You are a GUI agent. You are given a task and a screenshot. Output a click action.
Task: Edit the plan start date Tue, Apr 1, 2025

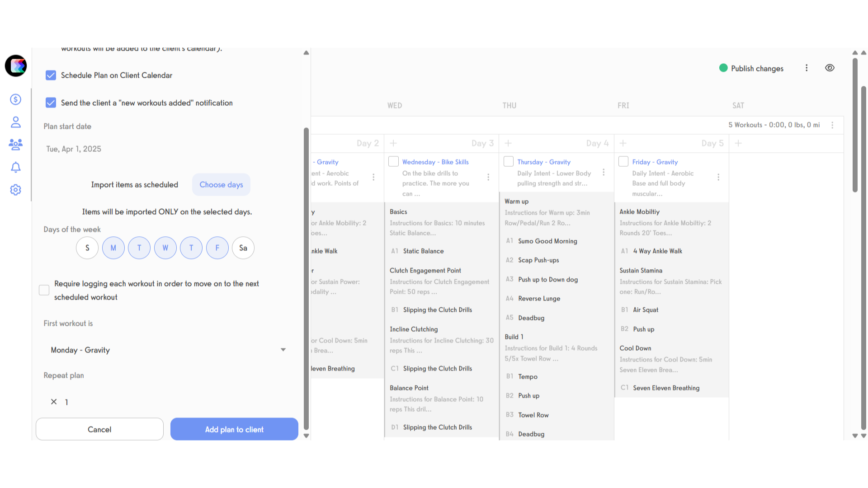[74, 149]
